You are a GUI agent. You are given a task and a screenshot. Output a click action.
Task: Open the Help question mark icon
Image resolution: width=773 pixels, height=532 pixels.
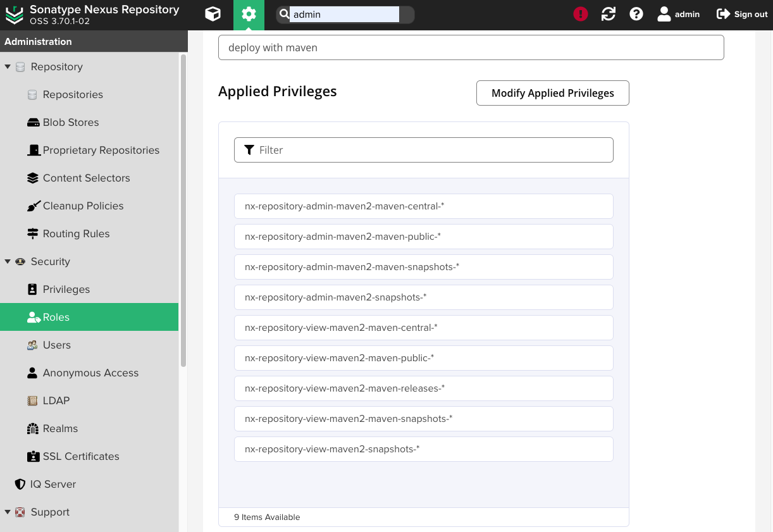636,14
